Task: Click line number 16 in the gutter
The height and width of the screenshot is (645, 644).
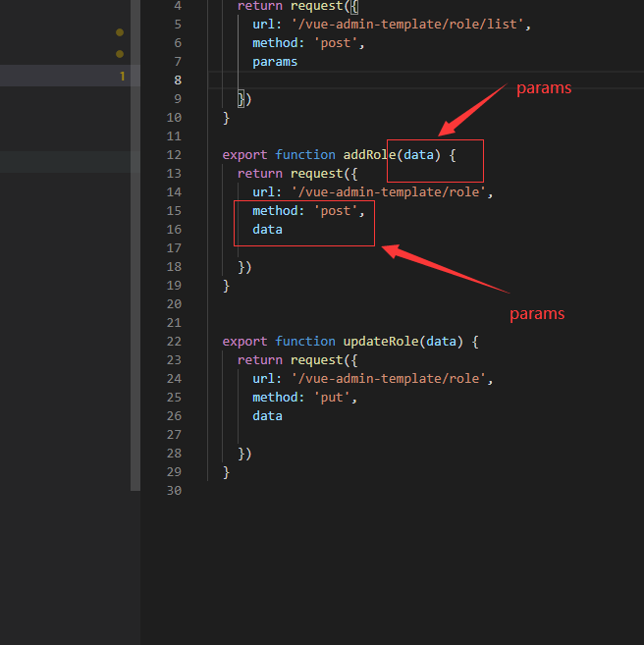Action: 174,229
